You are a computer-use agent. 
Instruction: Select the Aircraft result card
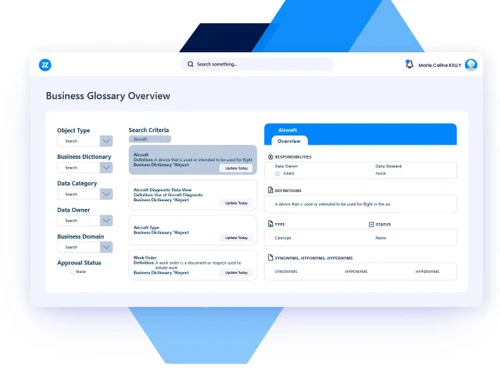193,160
